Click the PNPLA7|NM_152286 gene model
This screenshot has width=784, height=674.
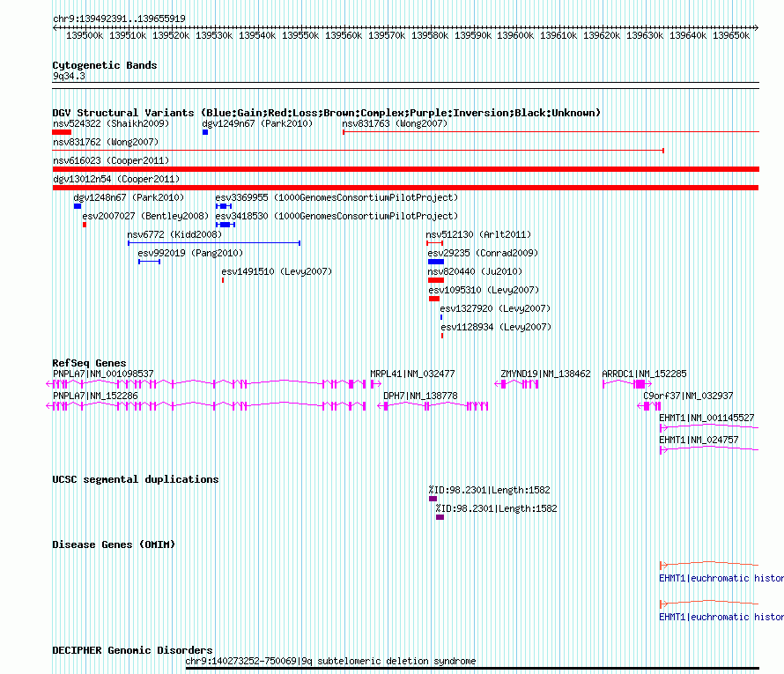click(206, 406)
